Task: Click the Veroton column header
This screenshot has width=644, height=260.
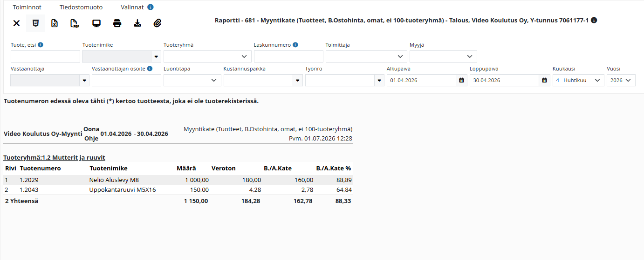Action: [224, 168]
